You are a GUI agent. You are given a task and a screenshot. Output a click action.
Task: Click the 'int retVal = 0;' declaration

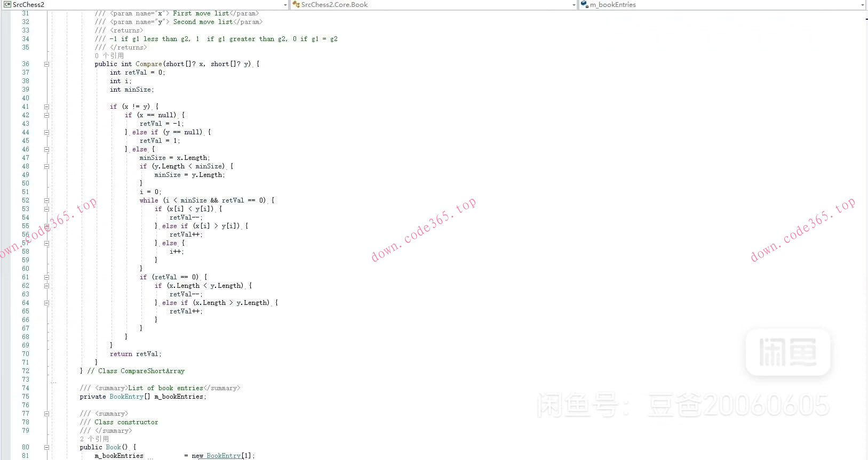138,72
